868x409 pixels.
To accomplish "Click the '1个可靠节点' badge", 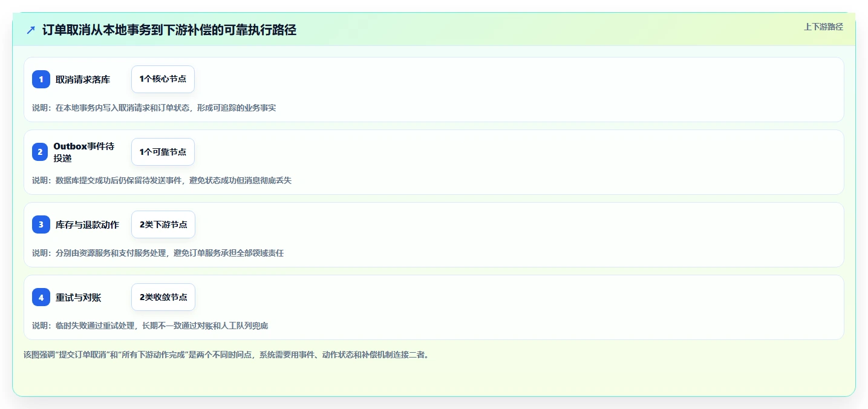I will 163,152.
